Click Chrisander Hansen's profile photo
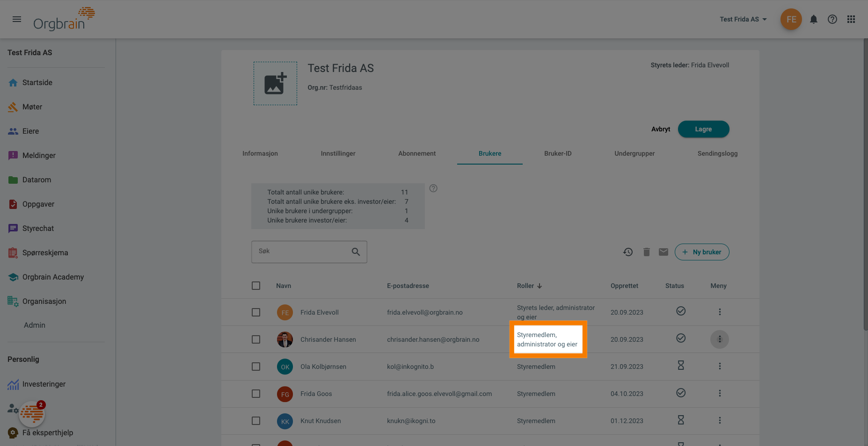The image size is (868, 446). pyautogui.click(x=285, y=339)
